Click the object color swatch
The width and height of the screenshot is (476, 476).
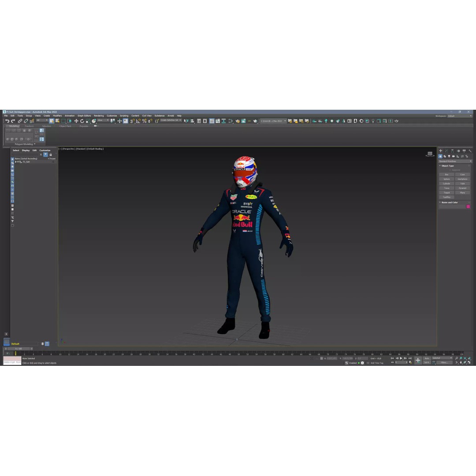[x=468, y=206]
